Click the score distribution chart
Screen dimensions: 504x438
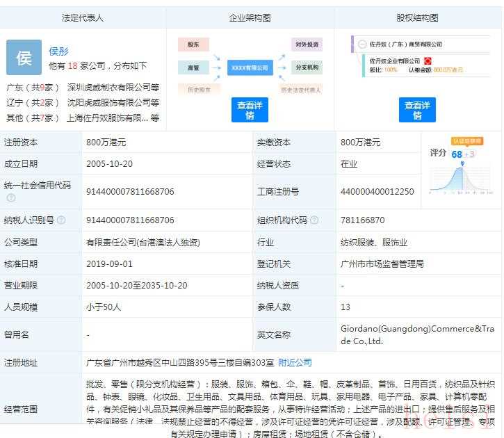point(462,179)
